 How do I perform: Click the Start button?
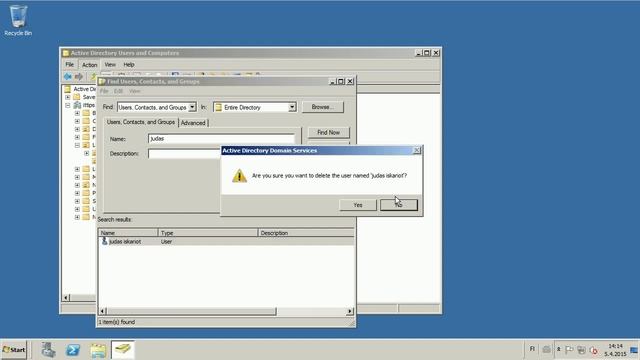pos(13,350)
